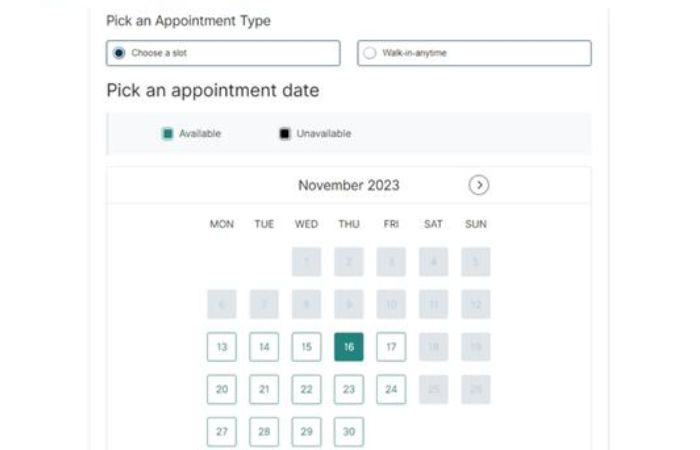This screenshot has height=450, width=700.
Task: Pick November 14 on the calendar
Action: point(264,347)
